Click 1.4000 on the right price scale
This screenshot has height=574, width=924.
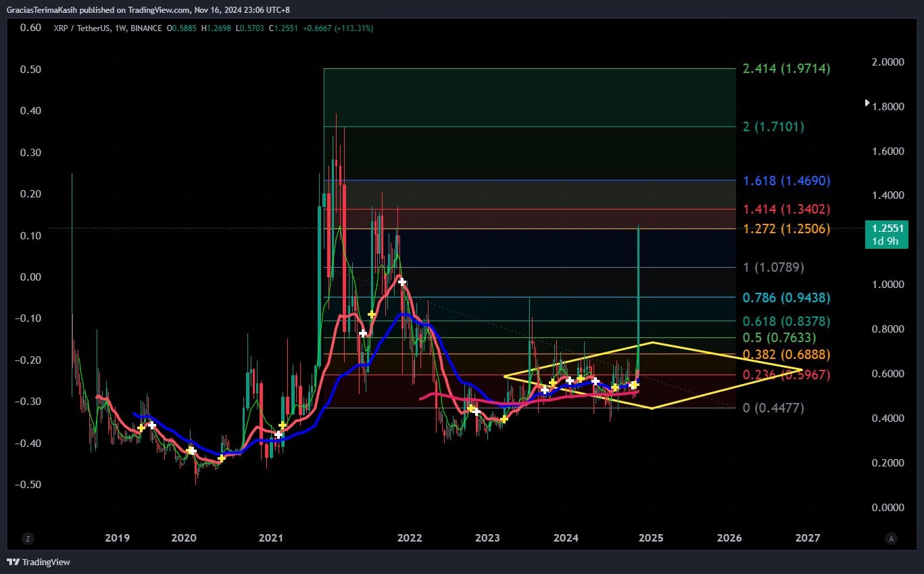pyautogui.click(x=888, y=195)
